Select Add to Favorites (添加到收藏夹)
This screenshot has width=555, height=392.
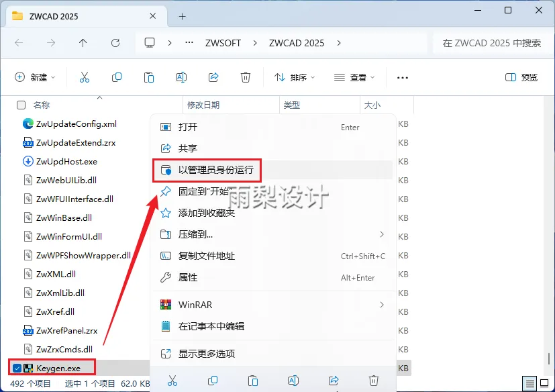[273, 213]
